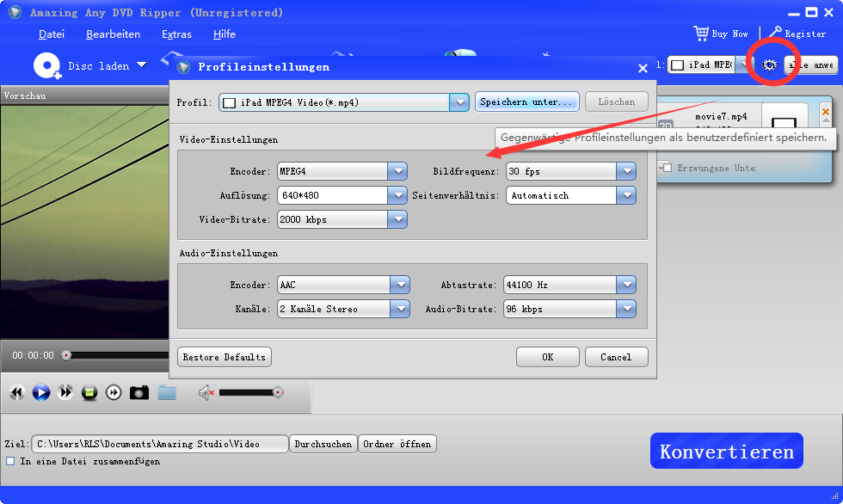Click the Buy Now cart link
This screenshot has width=843, height=504.
(x=721, y=34)
